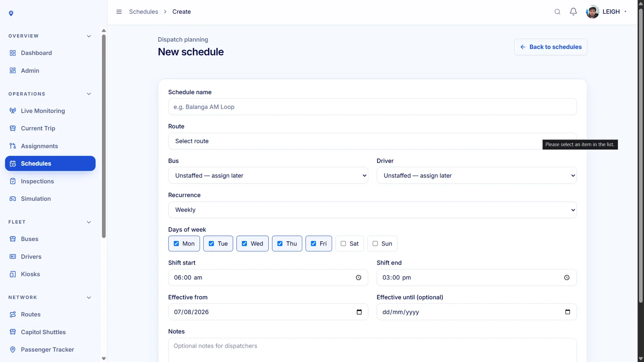The width and height of the screenshot is (644, 362).
Task: Enable the Sat day checkbox
Action: pyautogui.click(x=343, y=243)
